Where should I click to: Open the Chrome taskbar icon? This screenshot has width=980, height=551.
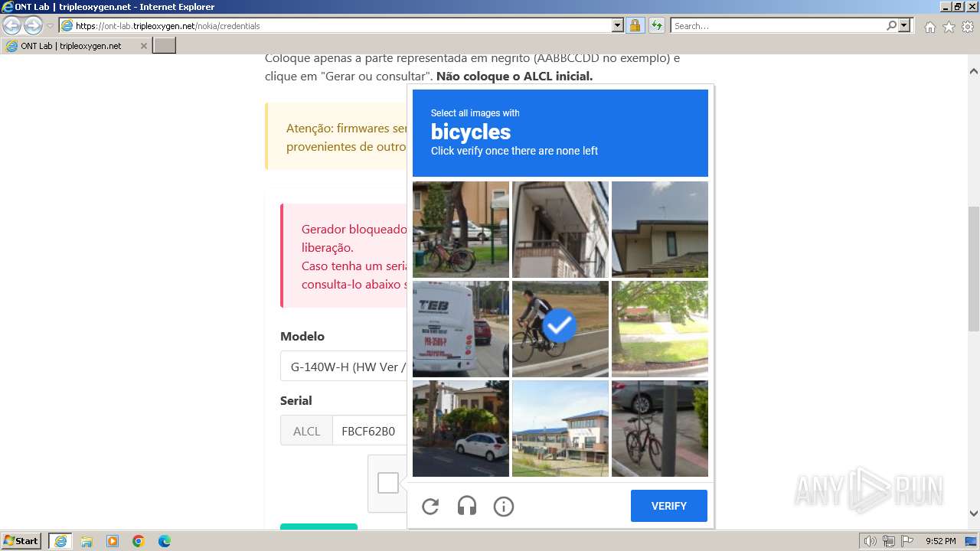point(139,541)
